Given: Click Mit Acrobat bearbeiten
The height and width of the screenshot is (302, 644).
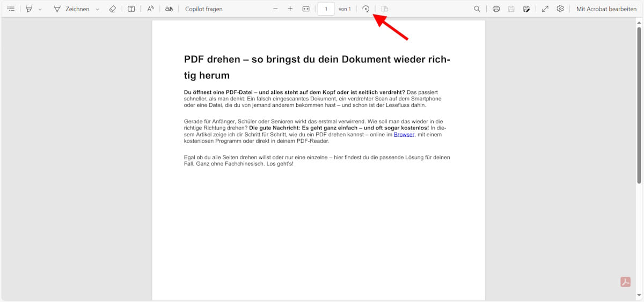Looking at the screenshot, I should [x=606, y=9].
